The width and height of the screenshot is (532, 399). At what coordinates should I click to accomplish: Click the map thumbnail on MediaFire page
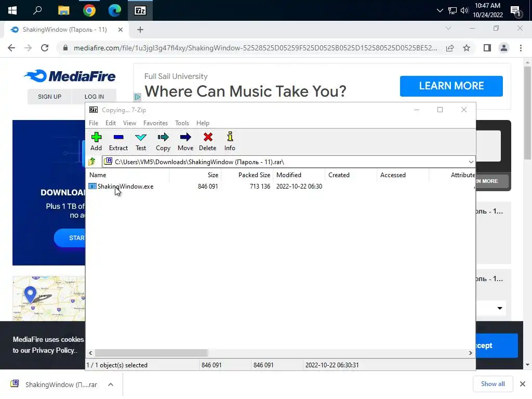click(49, 298)
